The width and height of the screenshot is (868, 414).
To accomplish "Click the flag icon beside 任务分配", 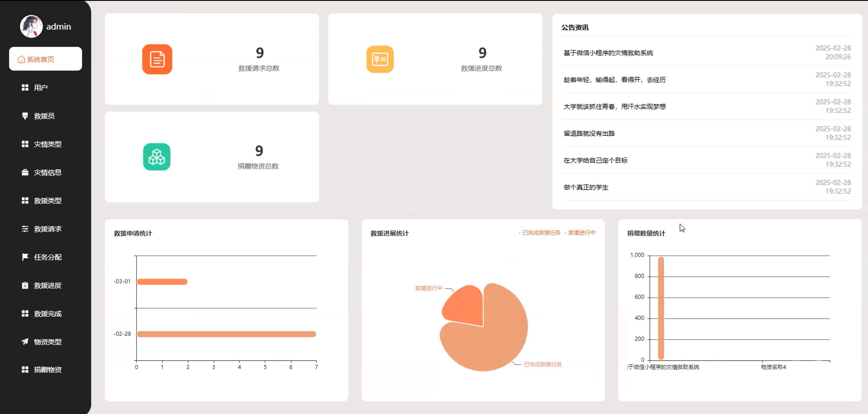I will (x=25, y=257).
